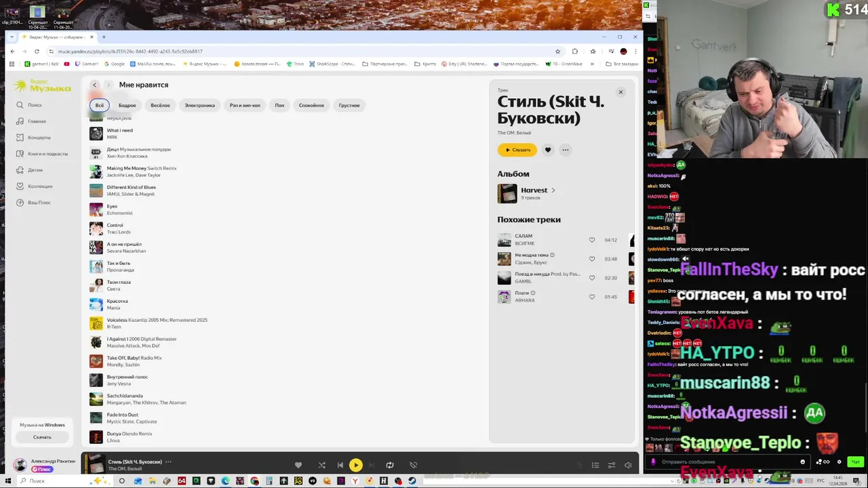Open track Так и быть by Пропаганда
868x488 pixels.
tap(118, 263)
